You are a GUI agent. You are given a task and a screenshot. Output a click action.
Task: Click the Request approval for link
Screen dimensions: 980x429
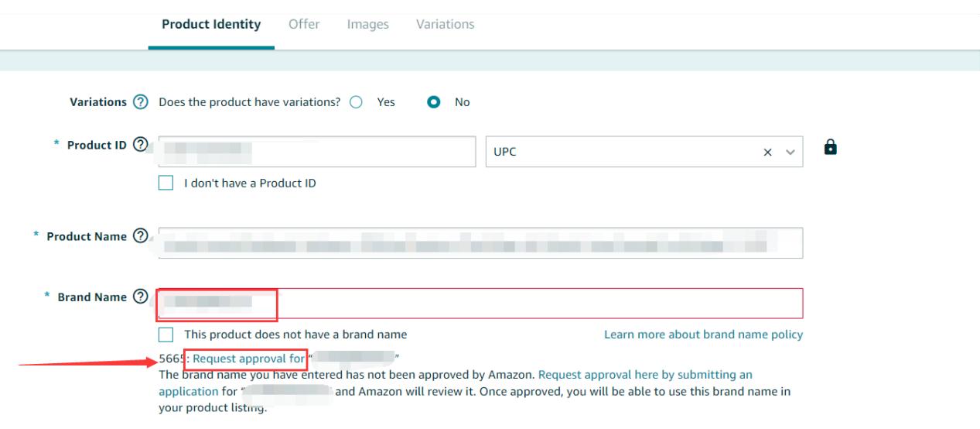[248, 359]
